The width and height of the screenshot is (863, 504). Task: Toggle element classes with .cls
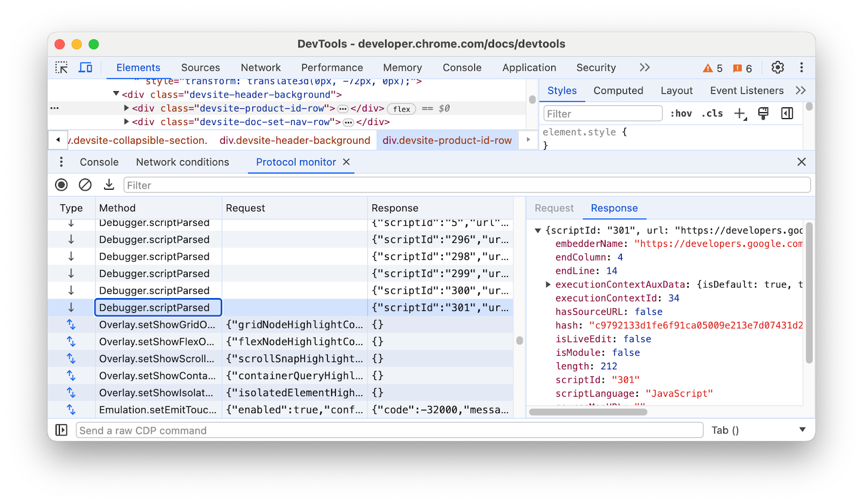point(712,113)
